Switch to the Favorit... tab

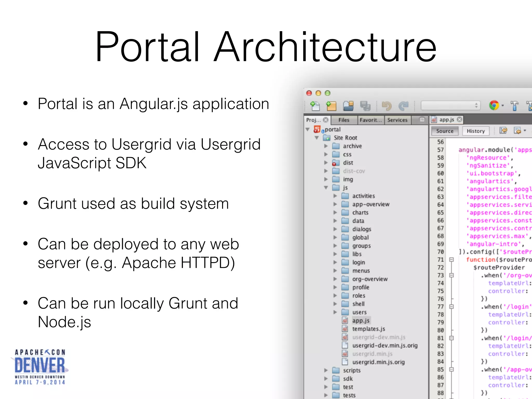(371, 120)
